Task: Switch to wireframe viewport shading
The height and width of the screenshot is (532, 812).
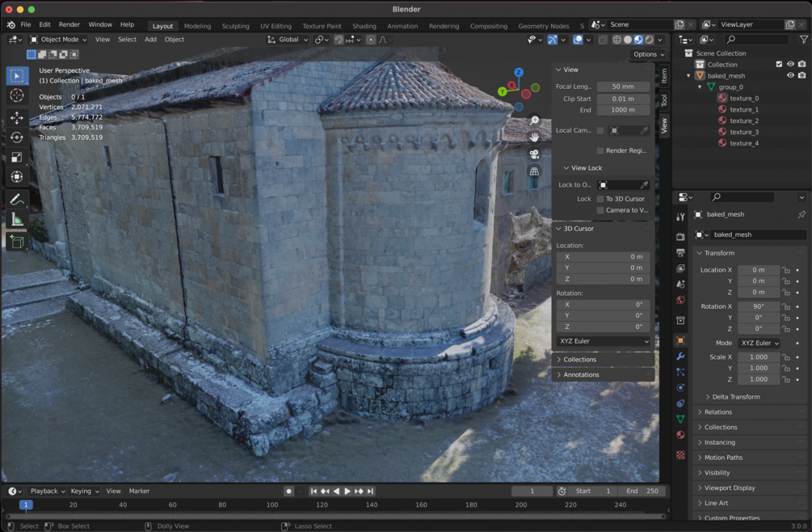Action: click(616, 40)
